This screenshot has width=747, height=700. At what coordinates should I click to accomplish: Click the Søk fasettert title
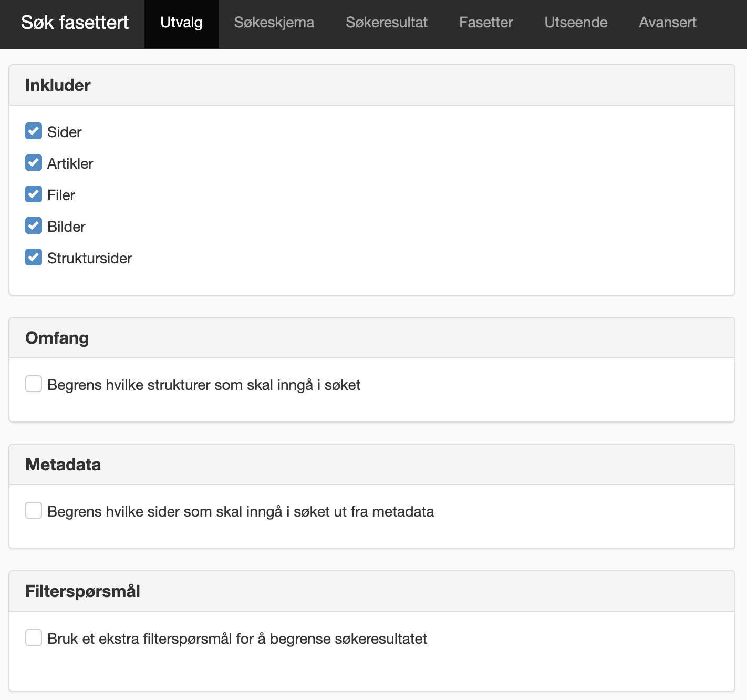click(75, 23)
